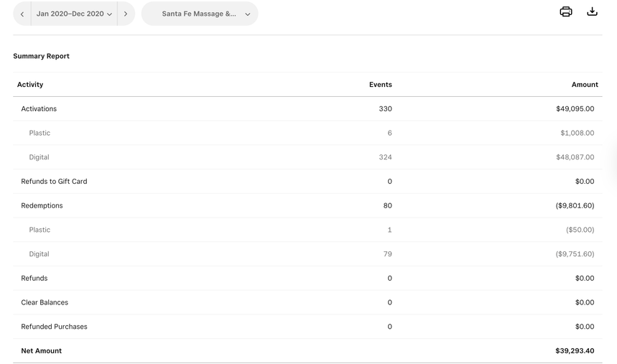
Task: Select Redemptions events value 80
Action: click(388, 205)
